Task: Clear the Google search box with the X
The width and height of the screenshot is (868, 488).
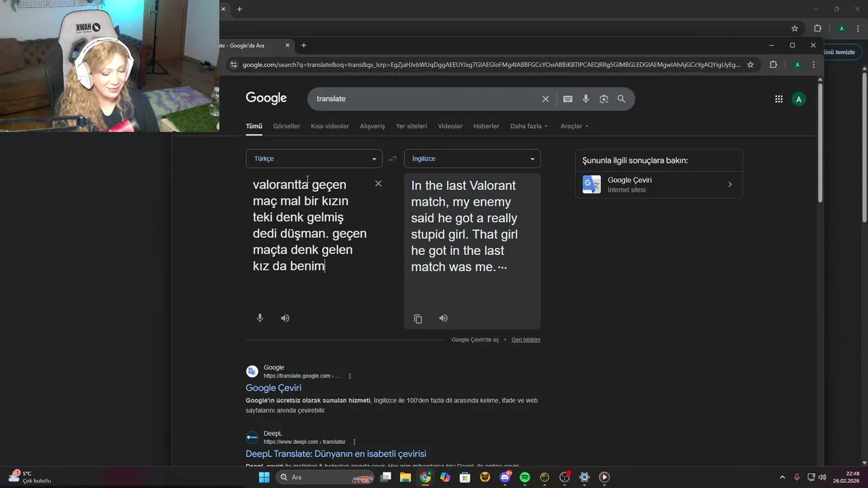Action: pyautogui.click(x=545, y=99)
